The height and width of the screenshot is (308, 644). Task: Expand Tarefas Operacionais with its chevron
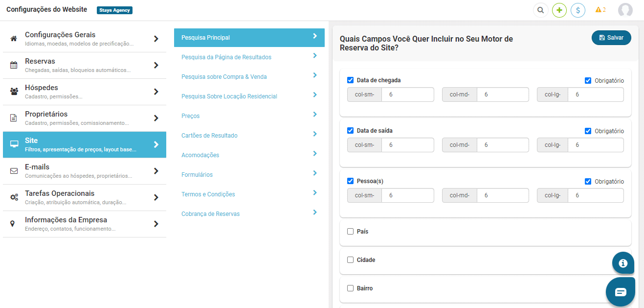coord(156,197)
